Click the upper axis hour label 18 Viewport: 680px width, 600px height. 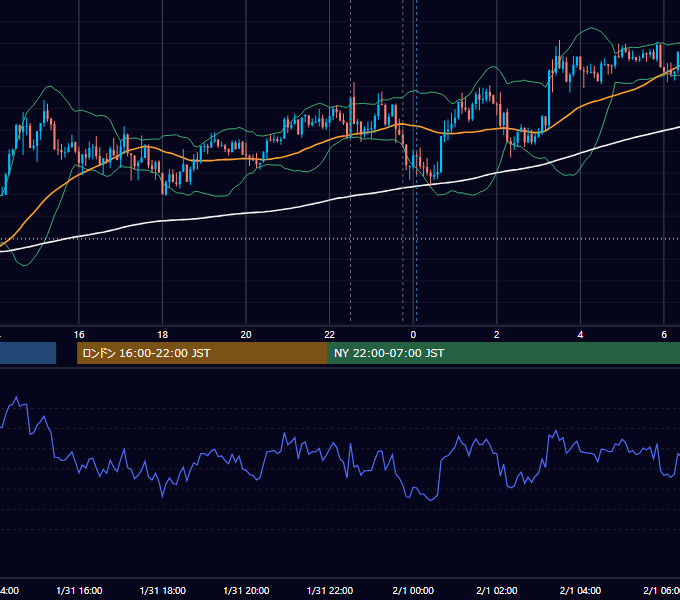[x=163, y=335]
